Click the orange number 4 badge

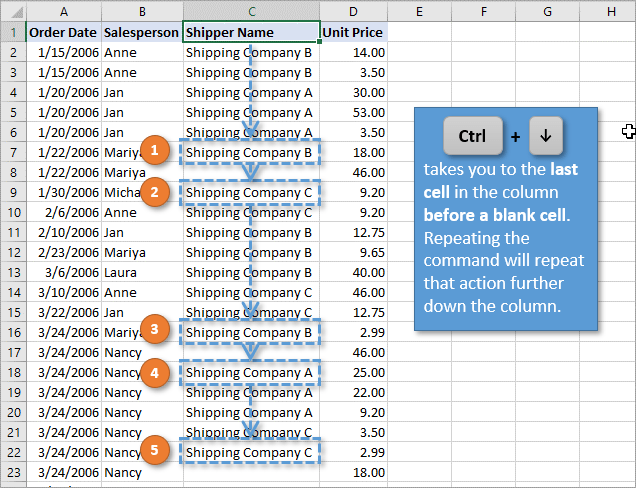tap(153, 372)
